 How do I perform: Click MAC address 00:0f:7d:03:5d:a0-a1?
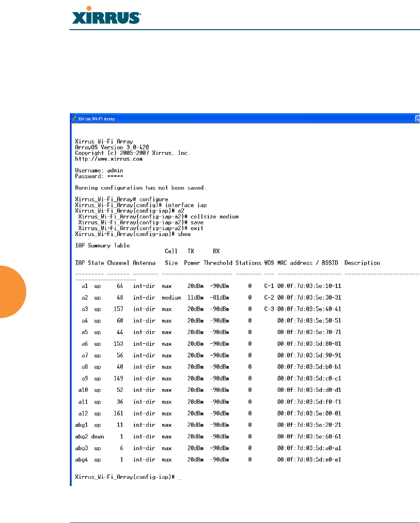click(x=309, y=448)
